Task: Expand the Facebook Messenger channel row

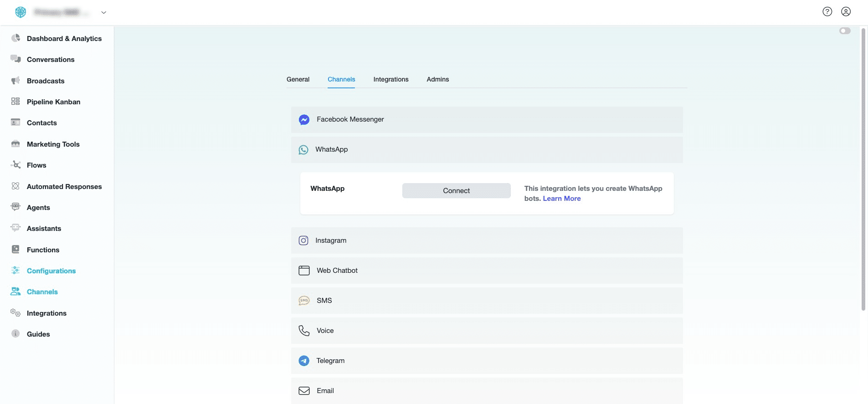Action: point(487,120)
